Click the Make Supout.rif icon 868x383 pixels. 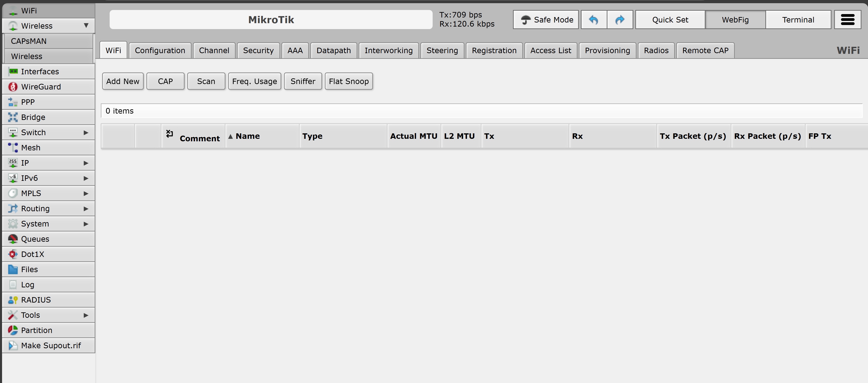click(x=13, y=345)
